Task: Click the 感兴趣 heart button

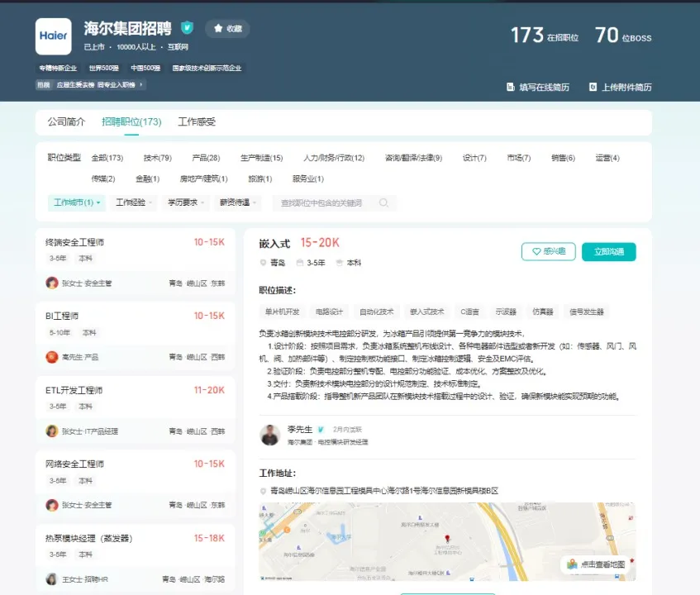Action: [549, 251]
